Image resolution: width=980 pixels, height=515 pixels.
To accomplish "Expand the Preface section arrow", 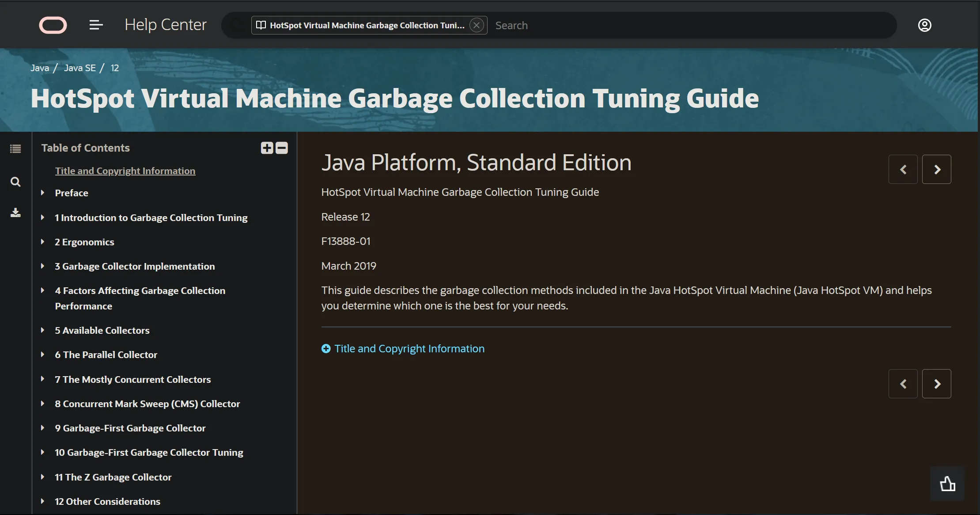I will click(42, 193).
